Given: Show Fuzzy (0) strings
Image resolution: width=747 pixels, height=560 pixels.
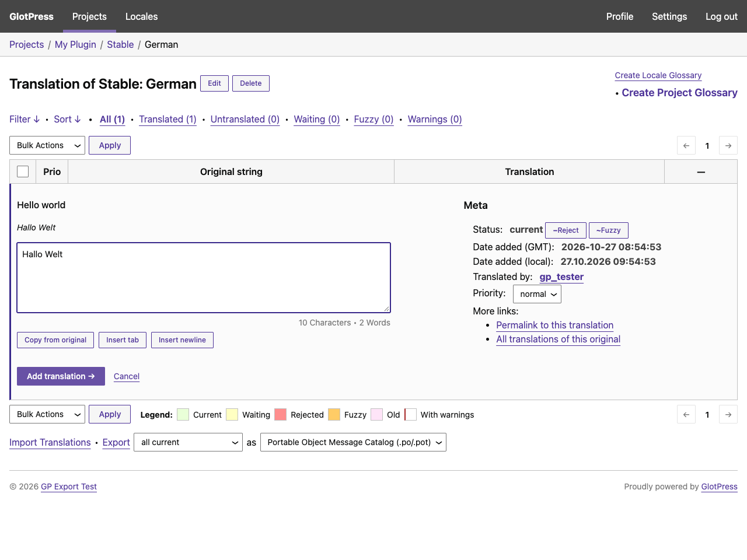Looking at the screenshot, I should point(373,119).
